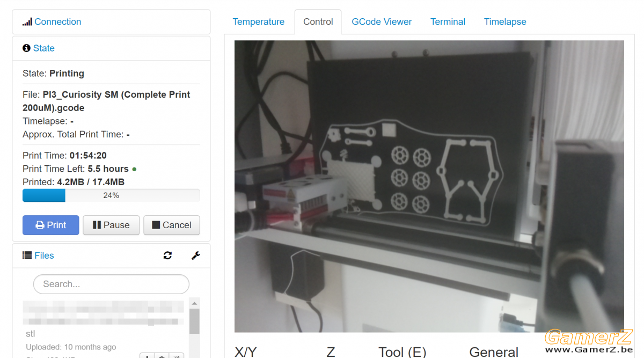The width and height of the screenshot is (644, 358).
Task: Click the file list scrollbar thumb
Action: (x=194, y=322)
